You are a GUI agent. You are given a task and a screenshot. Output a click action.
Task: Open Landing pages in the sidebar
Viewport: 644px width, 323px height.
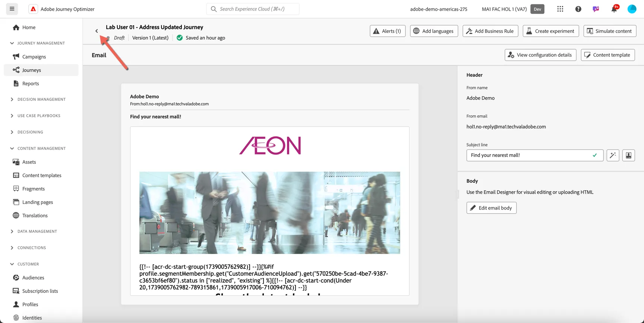(41, 202)
